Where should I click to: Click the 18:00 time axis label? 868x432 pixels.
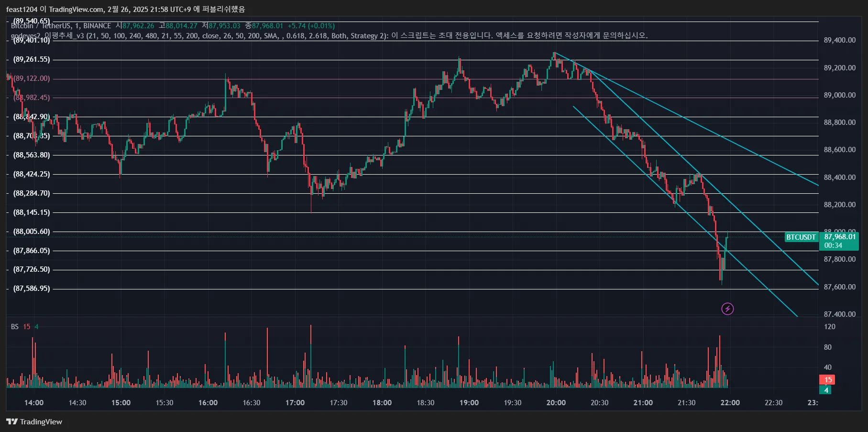click(x=382, y=403)
